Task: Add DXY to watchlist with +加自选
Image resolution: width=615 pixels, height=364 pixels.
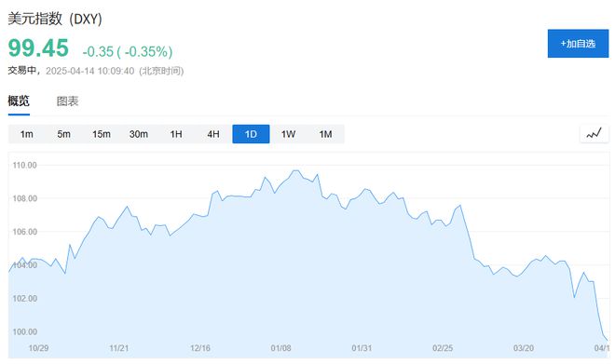Action: (x=578, y=44)
